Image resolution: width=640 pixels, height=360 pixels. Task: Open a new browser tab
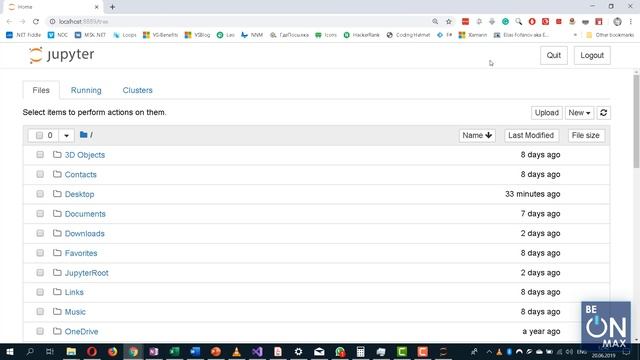[x=112, y=7]
